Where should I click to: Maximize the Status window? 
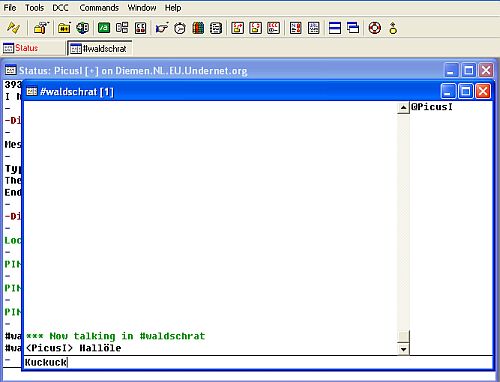click(x=469, y=70)
